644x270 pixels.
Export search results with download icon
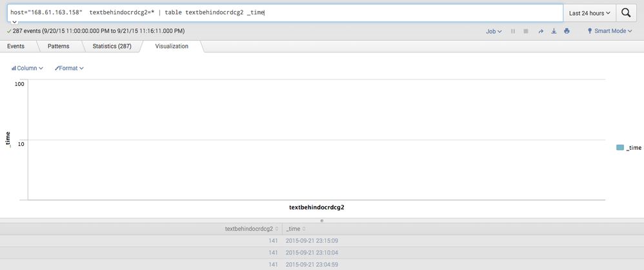pyautogui.click(x=554, y=31)
